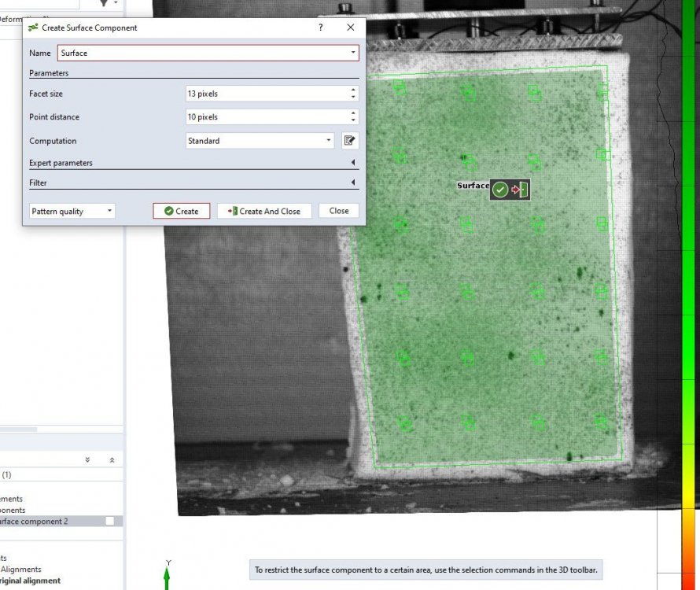
Task: Open the Pattern quality dropdown
Action: tap(72, 211)
